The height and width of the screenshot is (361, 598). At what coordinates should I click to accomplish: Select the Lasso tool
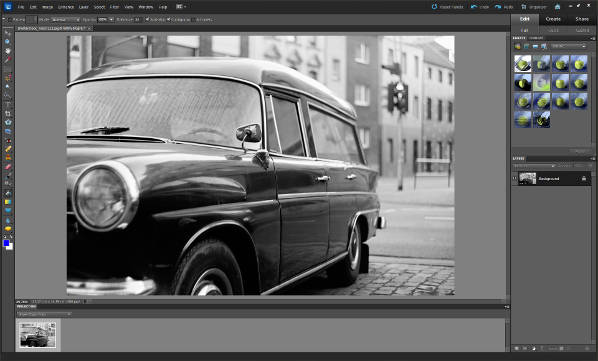click(x=7, y=77)
